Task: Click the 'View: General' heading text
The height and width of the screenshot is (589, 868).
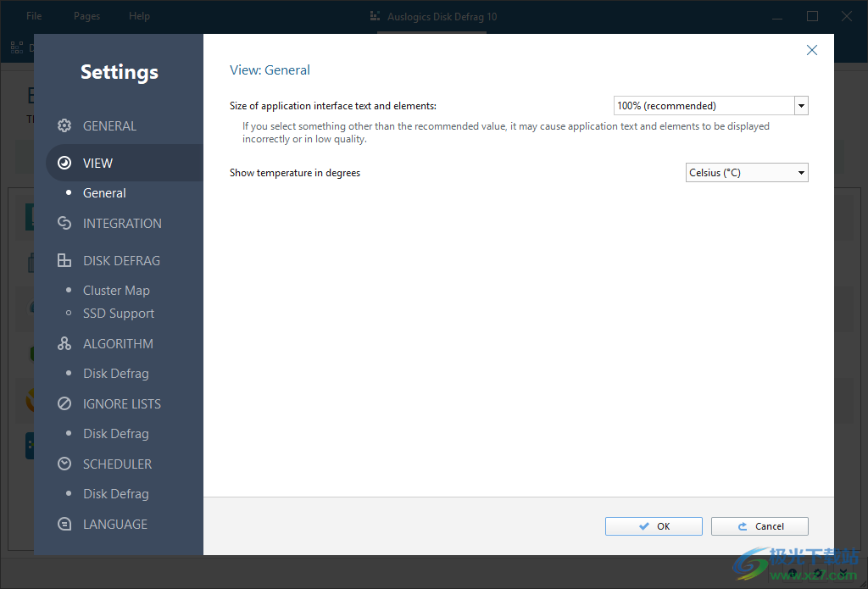Action: point(270,69)
